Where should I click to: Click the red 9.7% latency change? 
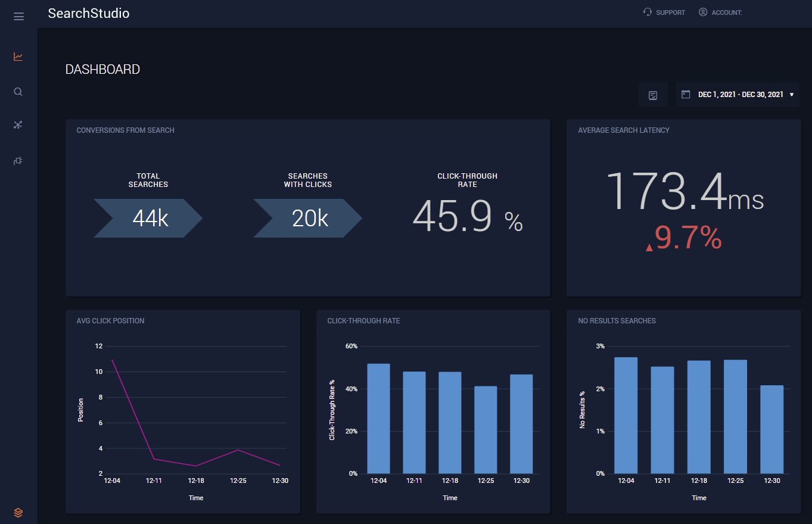(684, 239)
